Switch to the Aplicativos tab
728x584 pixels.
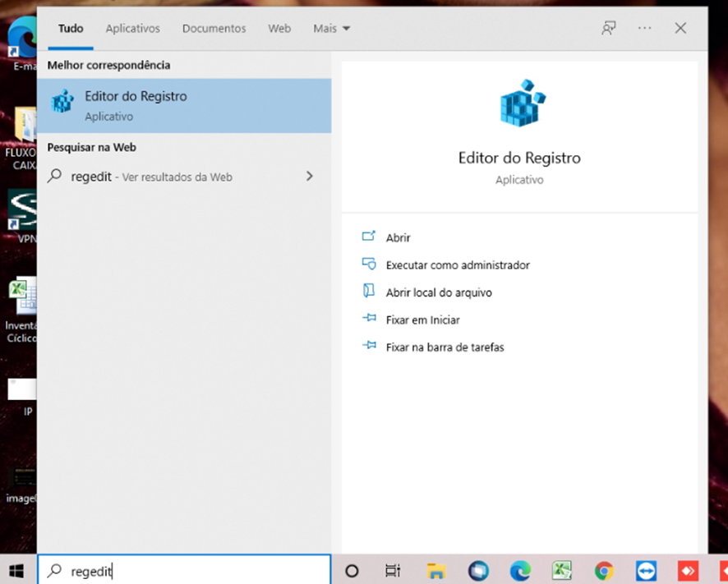[x=133, y=28]
